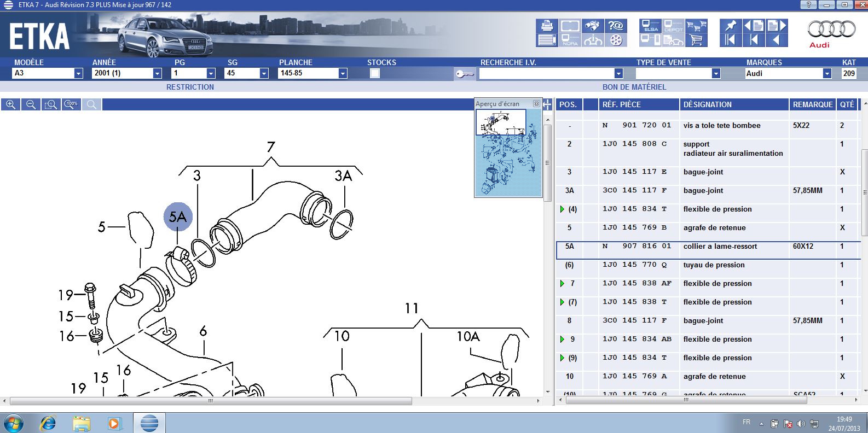This screenshot has height=433, width=868.
Task: Open the vehicle information icon with the letter i
Action: pos(593,40)
